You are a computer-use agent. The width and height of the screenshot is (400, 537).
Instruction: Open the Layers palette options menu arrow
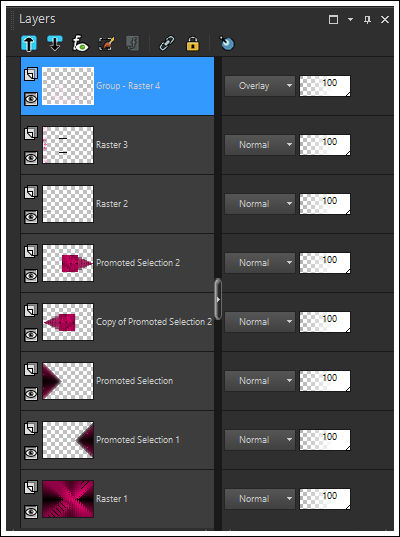click(350, 20)
